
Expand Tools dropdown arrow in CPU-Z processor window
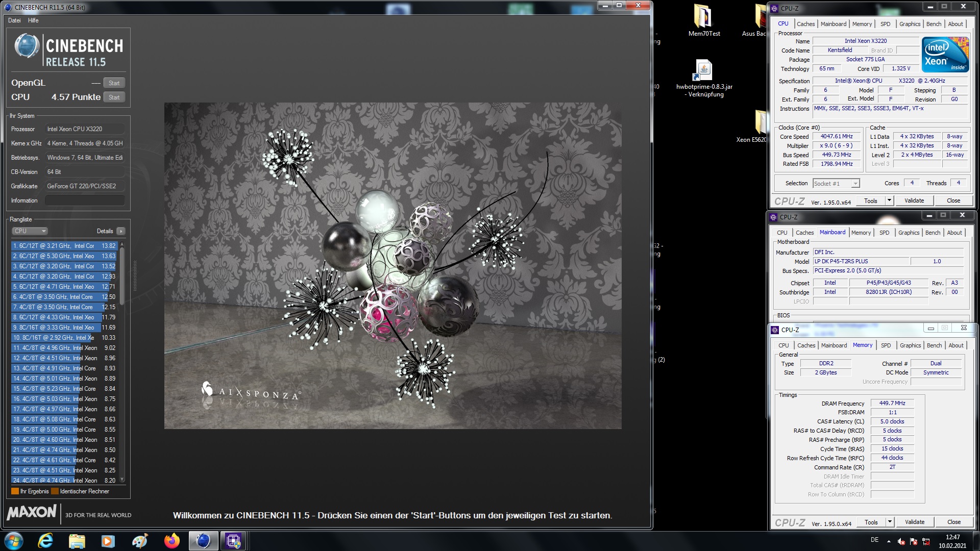tap(889, 201)
